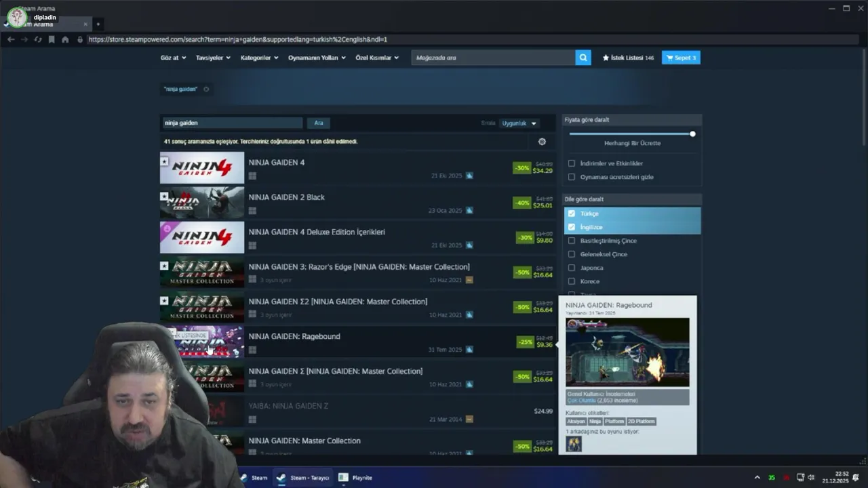The width and height of the screenshot is (868, 488).
Task: Open the Sepet cart button
Action: click(x=681, y=58)
